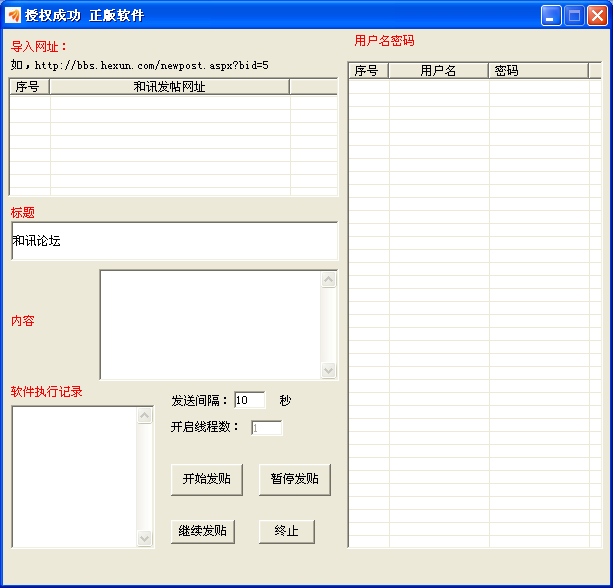Click the 终止 button

coord(287,532)
